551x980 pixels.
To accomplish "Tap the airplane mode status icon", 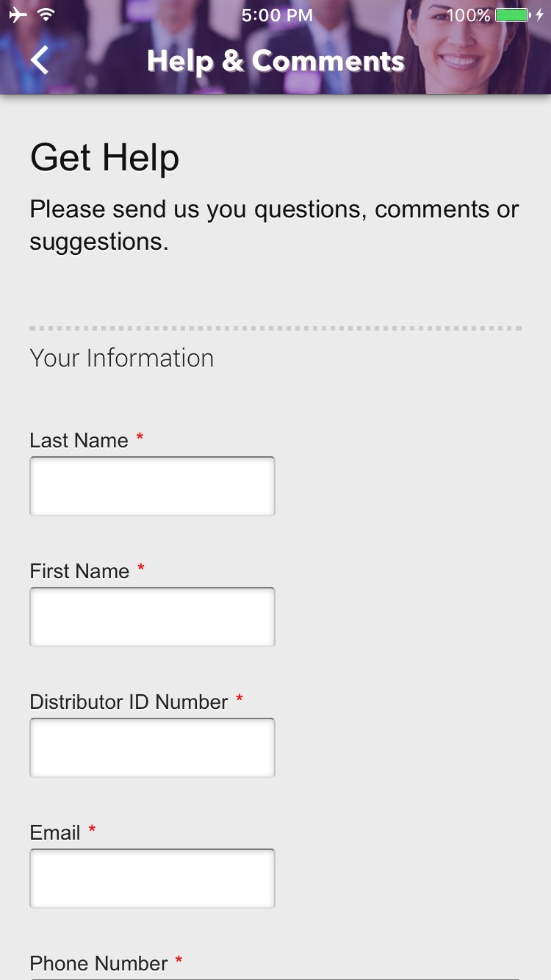I will (x=18, y=15).
